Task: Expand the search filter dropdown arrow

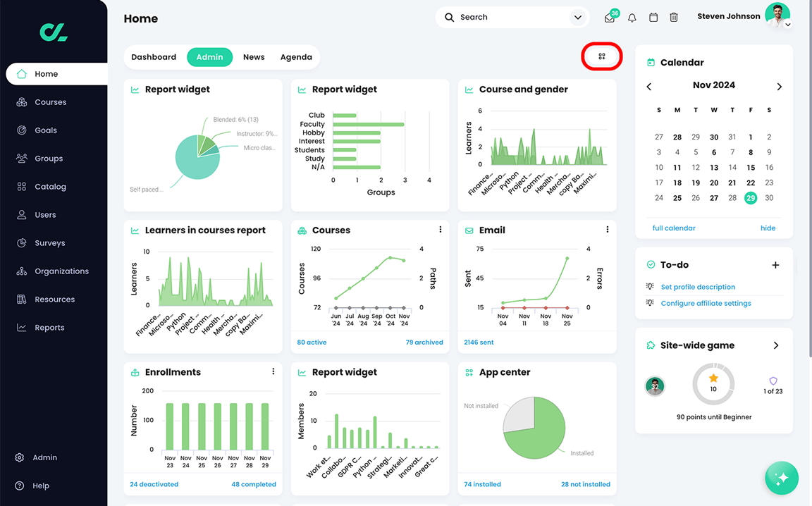Action: coord(577,17)
